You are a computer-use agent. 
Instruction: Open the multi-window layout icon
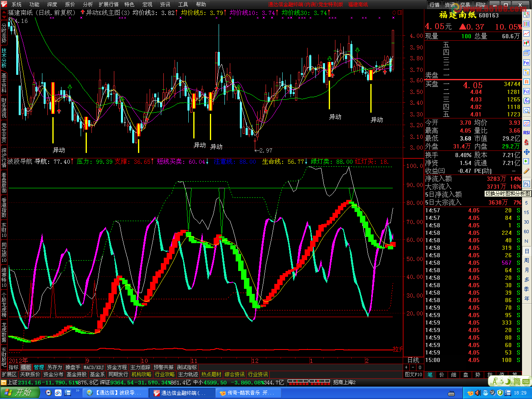526,53
